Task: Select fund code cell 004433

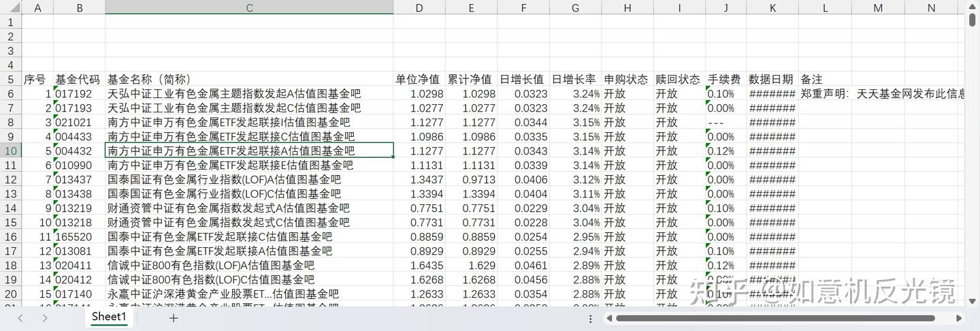Action: (80, 136)
